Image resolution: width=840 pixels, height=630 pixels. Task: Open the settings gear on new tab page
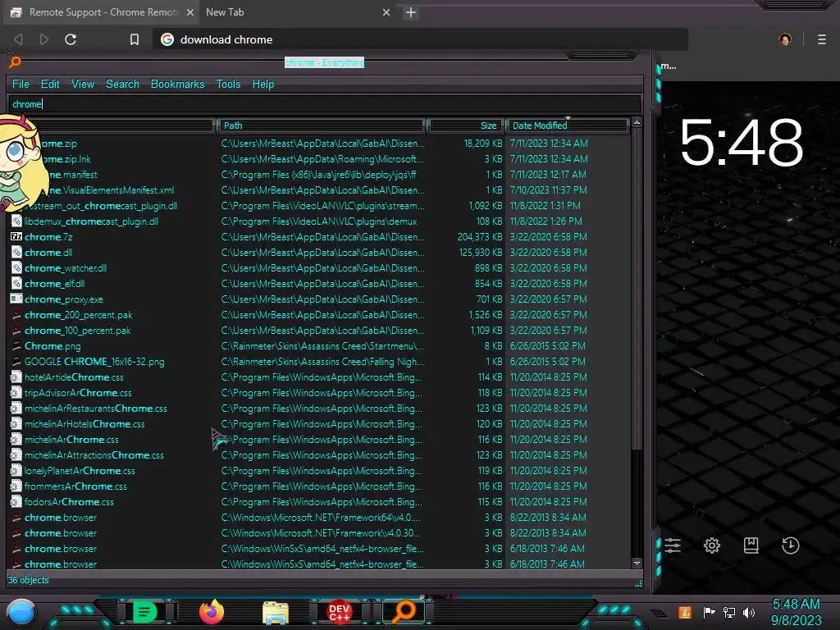pyautogui.click(x=711, y=546)
